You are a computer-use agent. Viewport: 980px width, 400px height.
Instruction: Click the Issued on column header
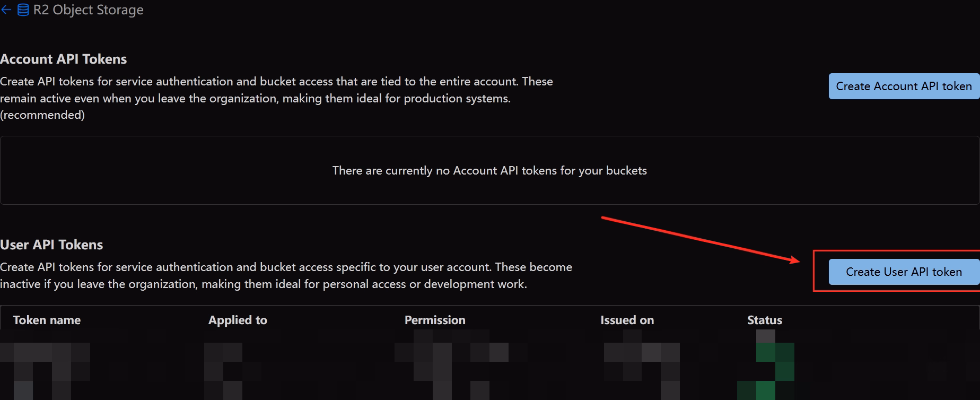tap(627, 320)
